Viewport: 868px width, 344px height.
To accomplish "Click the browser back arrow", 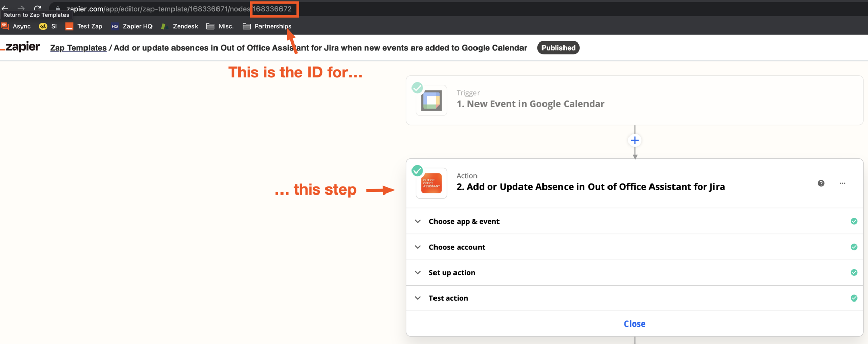I will pos(5,8).
